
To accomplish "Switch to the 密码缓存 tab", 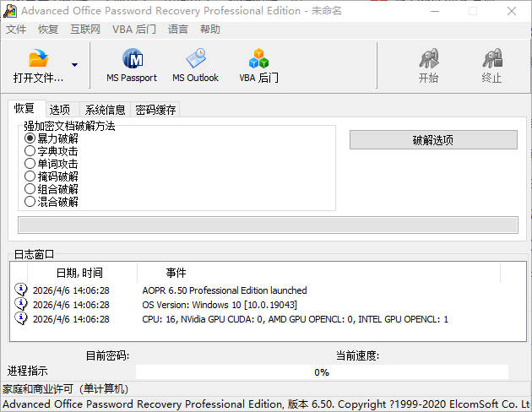I will click(155, 110).
